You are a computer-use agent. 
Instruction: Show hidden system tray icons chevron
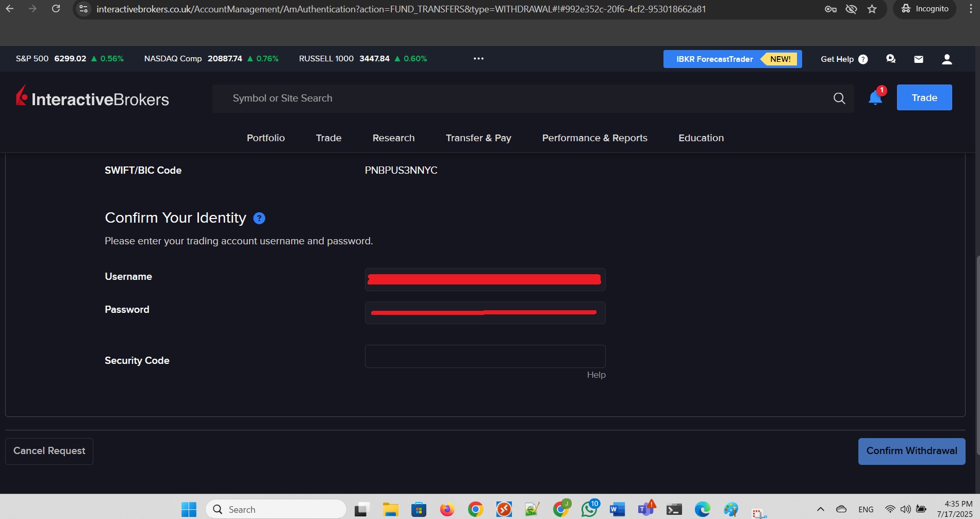coord(820,509)
